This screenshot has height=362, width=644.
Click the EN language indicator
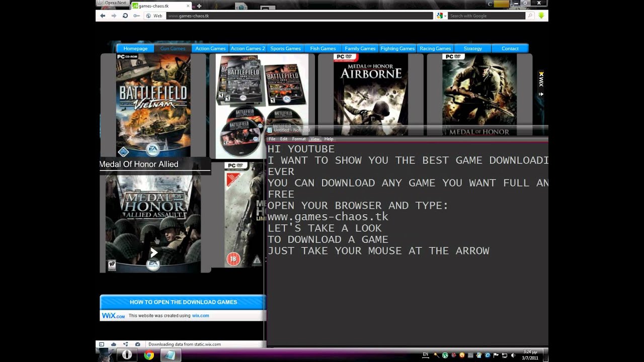point(426,355)
